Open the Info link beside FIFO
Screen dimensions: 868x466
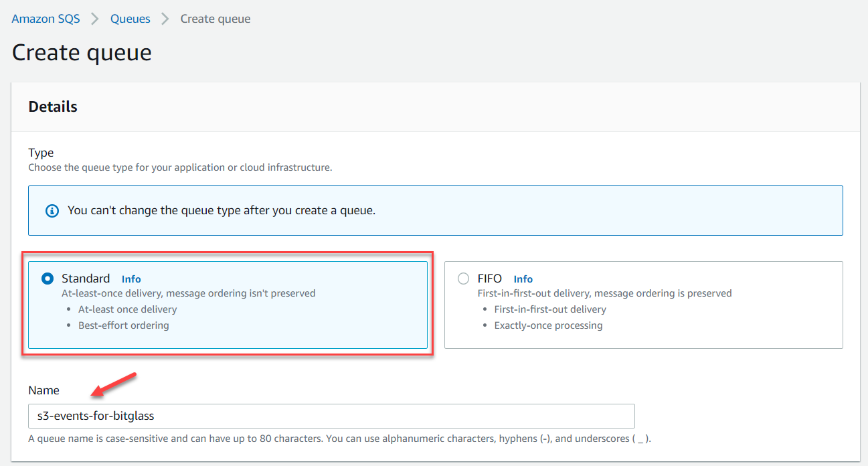tap(523, 279)
